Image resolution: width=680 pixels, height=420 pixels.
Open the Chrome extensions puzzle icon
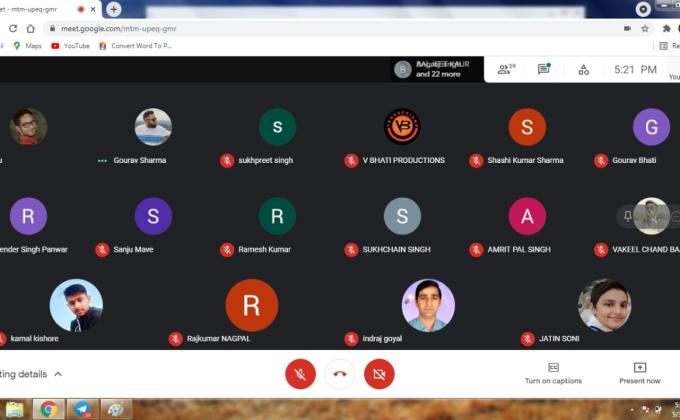(666, 28)
